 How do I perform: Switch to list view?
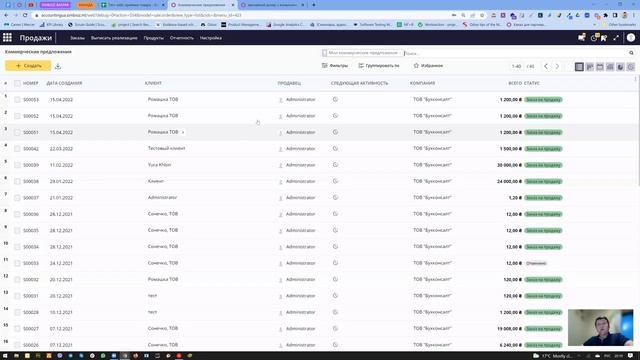click(x=579, y=67)
